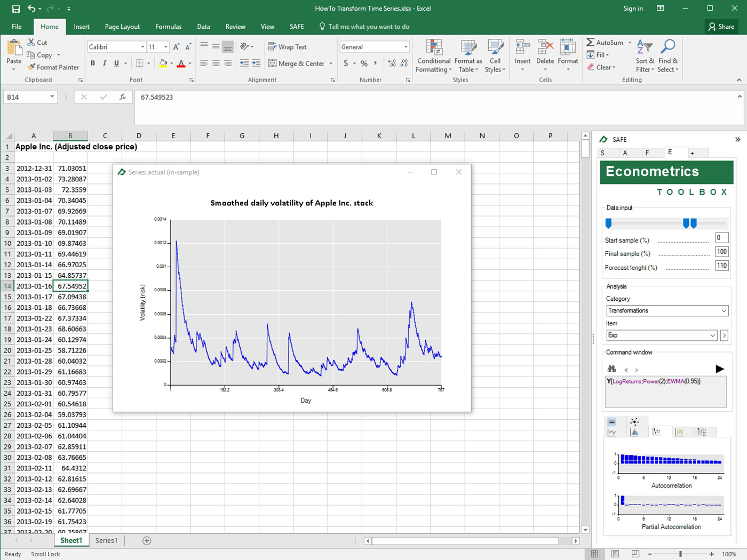The image size is (747, 560).
Task: Toggle bottom align for cell content
Action: (x=228, y=47)
